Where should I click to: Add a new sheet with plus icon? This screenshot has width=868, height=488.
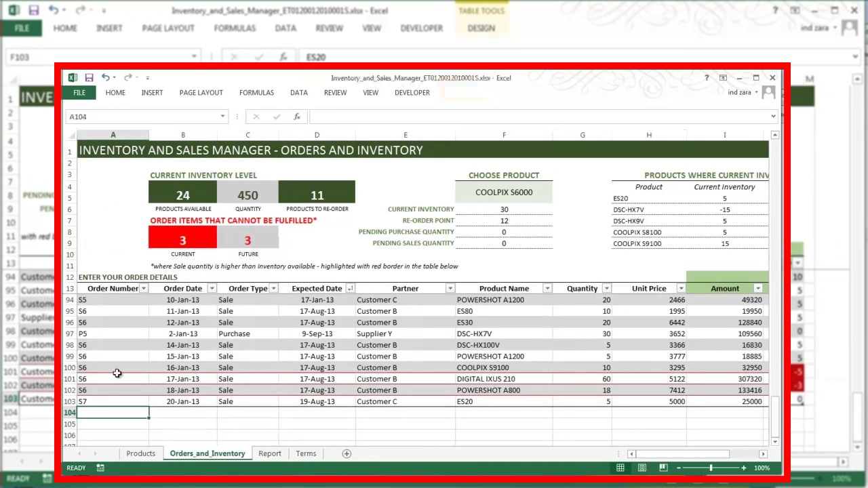pos(347,453)
